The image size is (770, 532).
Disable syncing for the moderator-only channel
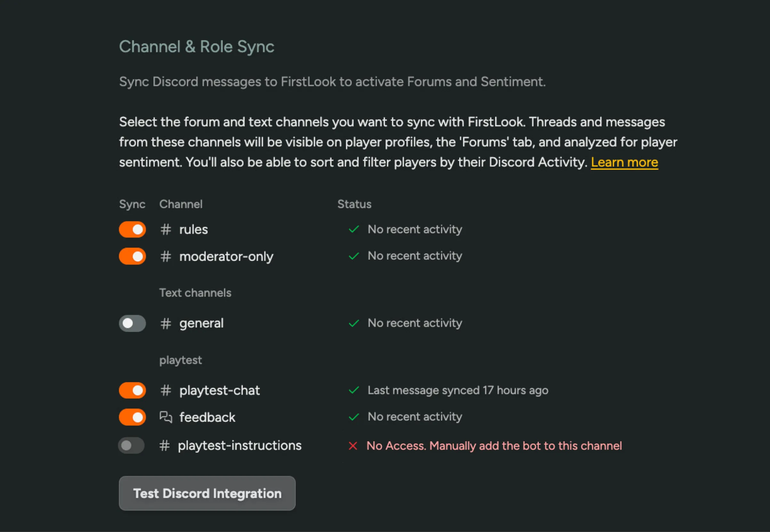click(132, 256)
